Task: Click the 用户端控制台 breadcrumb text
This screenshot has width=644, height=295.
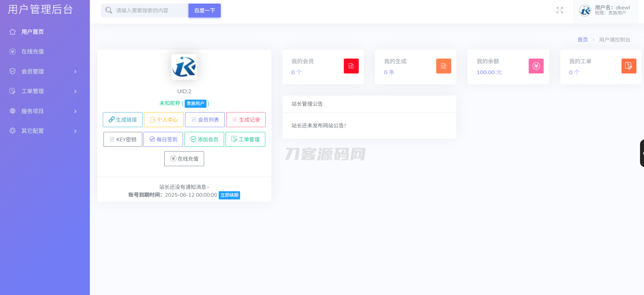Action: click(x=615, y=40)
